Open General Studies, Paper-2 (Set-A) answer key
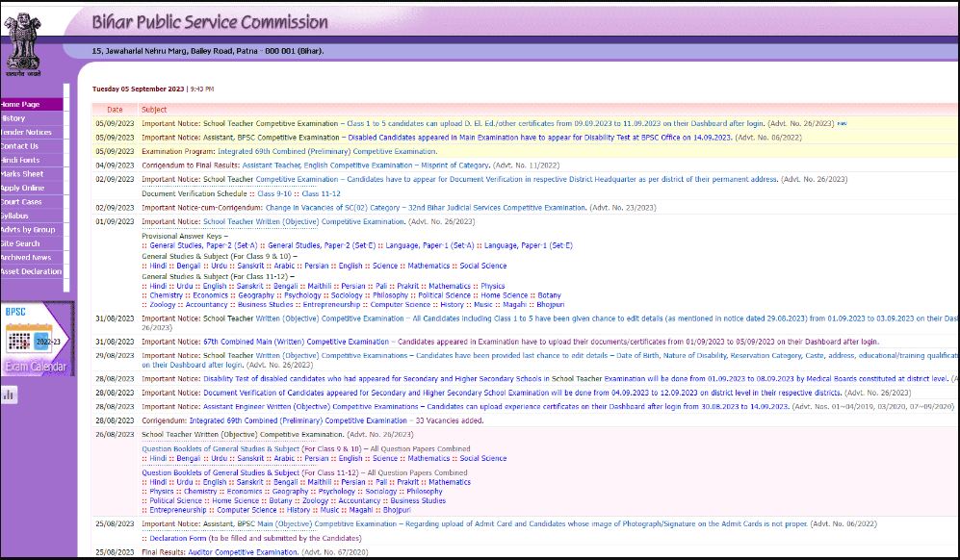The width and height of the screenshot is (960, 560). coord(194,245)
